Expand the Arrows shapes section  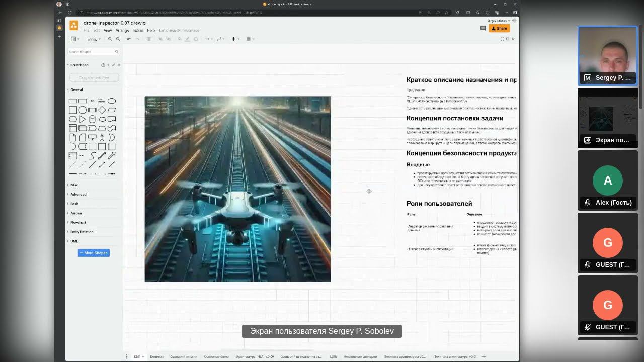(76, 213)
